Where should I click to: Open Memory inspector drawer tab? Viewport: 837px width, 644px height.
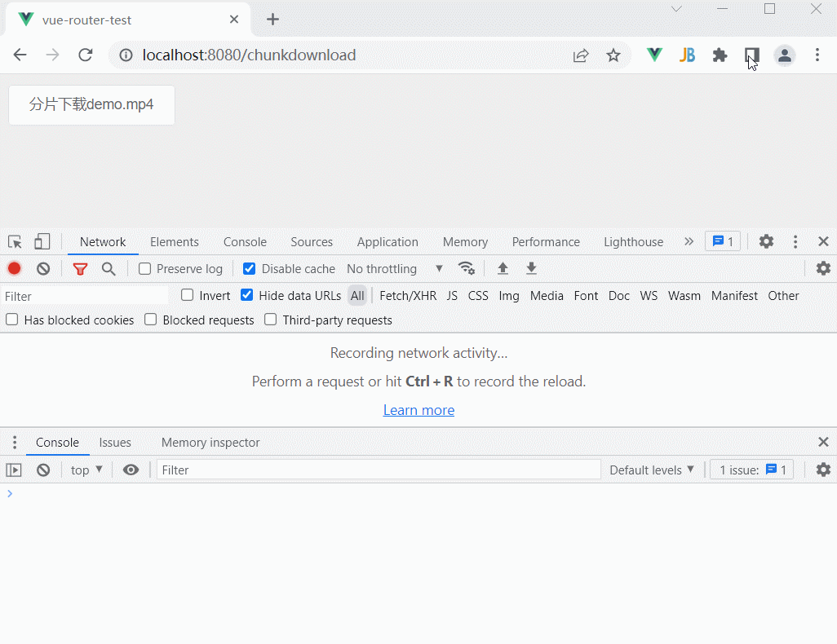coord(210,443)
